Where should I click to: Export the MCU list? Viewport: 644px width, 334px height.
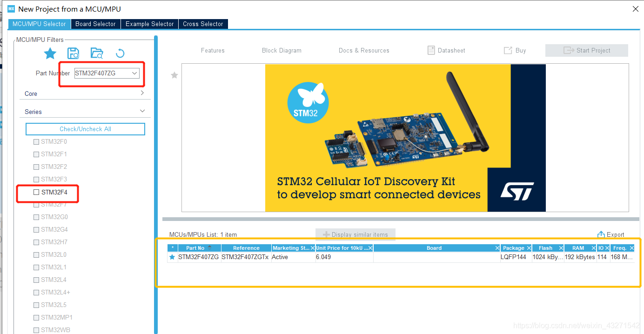(x=610, y=234)
